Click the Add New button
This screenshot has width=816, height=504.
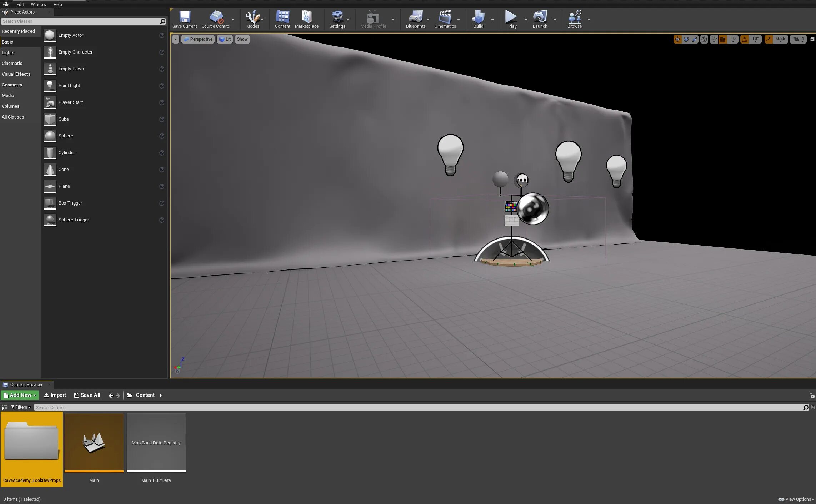click(x=20, y=395)
